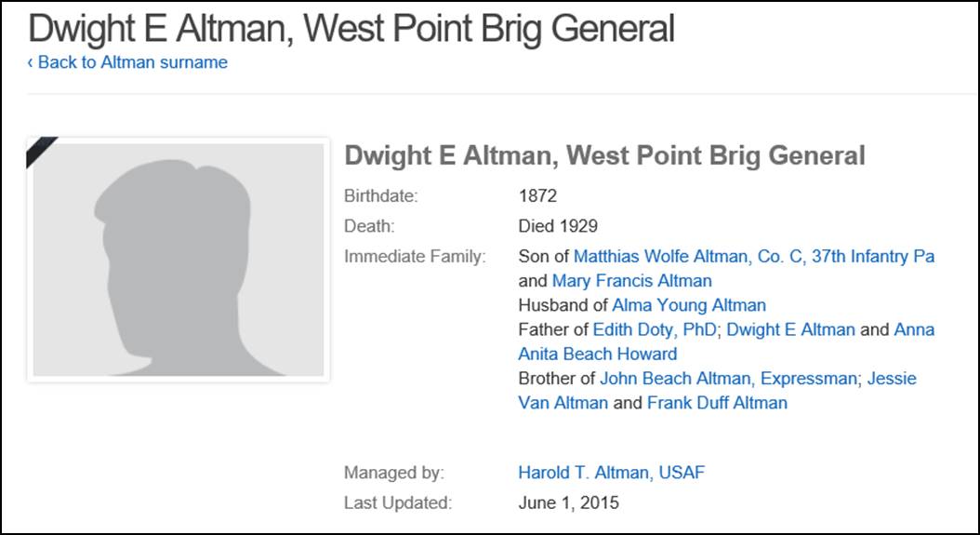View Anna Anita Beach Howard profile
Viewport: 980px width, 535px height.
tap(726, 341)
